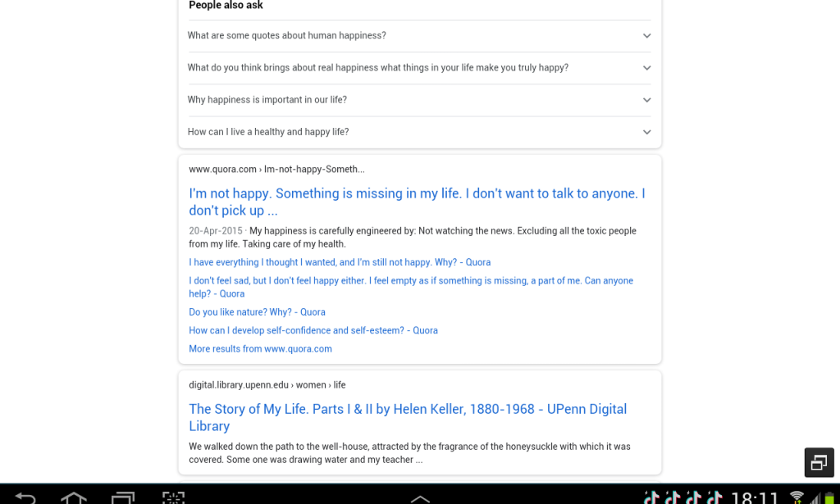Tap the screenshot capture icon
Screen dimensions: 840x504
pos(173,497)
